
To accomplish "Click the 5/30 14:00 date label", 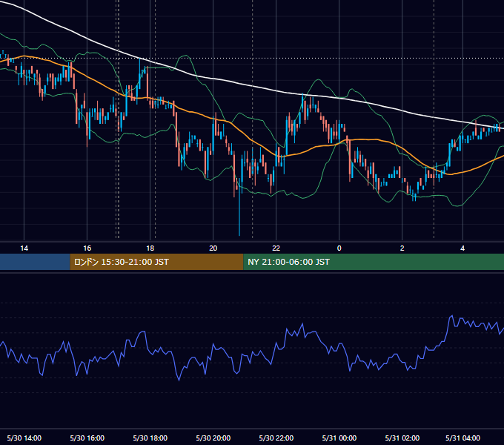I will [24, 438].
